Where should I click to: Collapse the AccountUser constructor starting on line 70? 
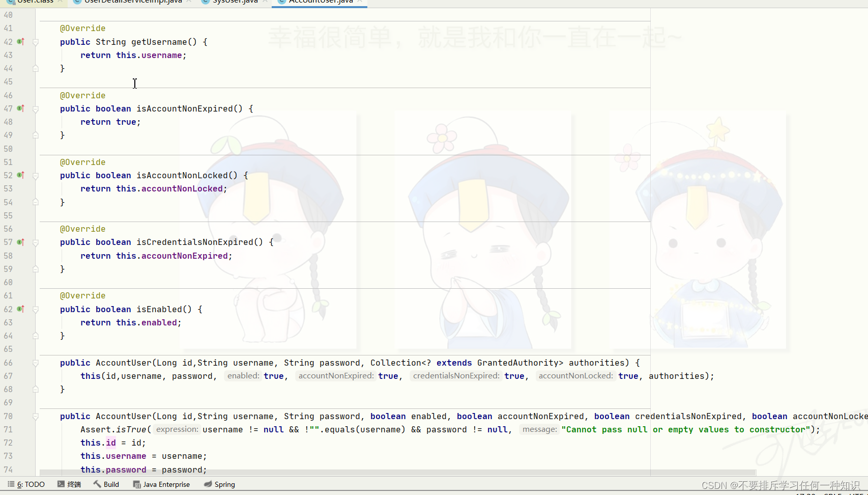click(x=36, y=417)
